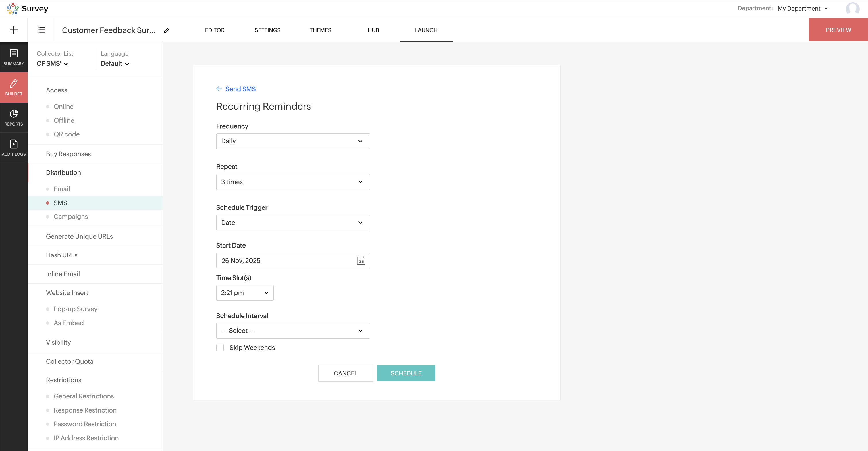
Task: Switch to the Themes tab
Action: pyautogui.click(x=320, y=30)
